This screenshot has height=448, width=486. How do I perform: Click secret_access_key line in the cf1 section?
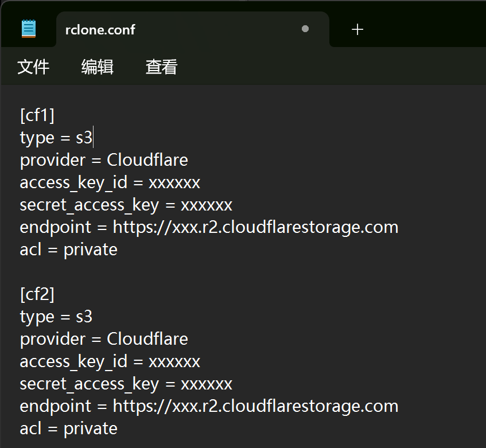pyautogui.click(x=126, y=205)
